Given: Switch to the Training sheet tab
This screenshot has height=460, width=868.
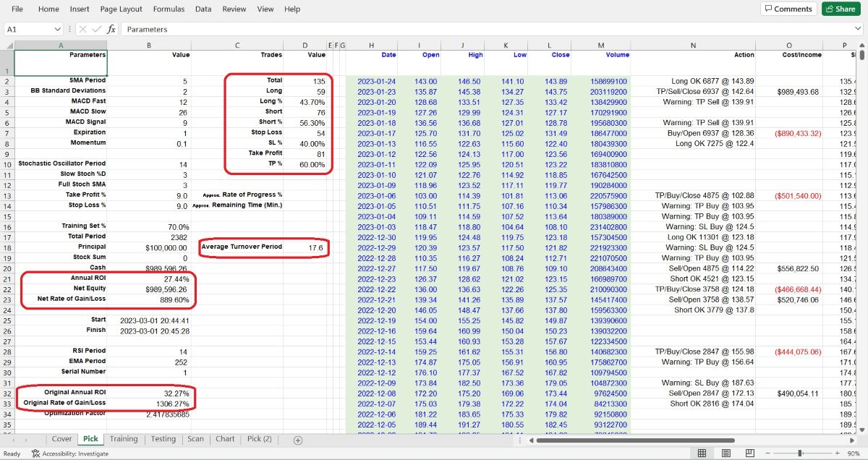Looking at the screenshot, I should (x=124, y=439).
